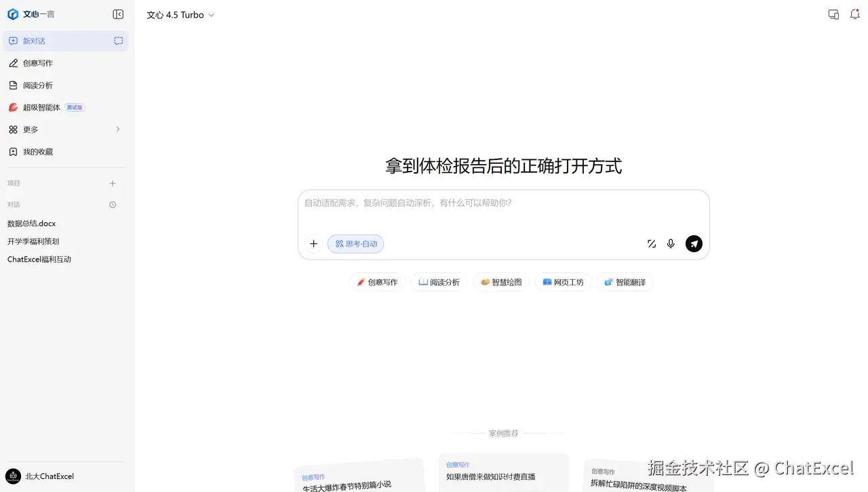Click the 超级智能体 red avatar icon
The height and width of the screenshot is (492, 868).
click(13, 107)
